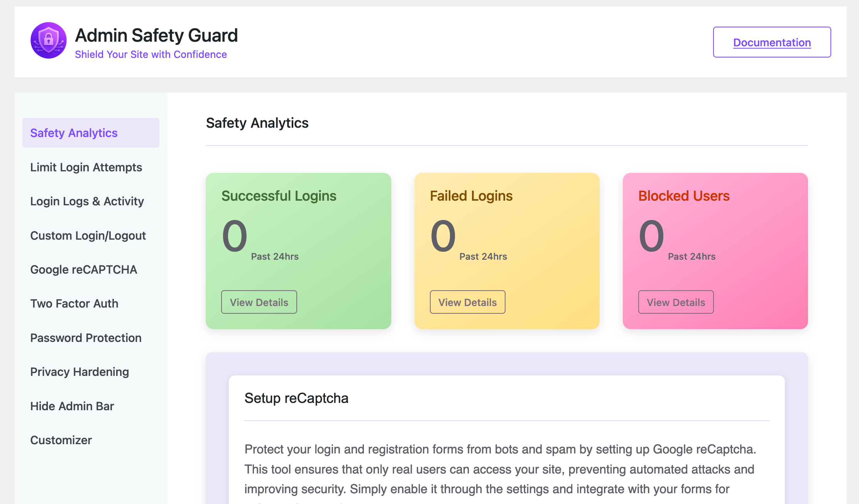Open Password Protection settings
This screenshot has height=504, width=859.
(x=86, y=338)
